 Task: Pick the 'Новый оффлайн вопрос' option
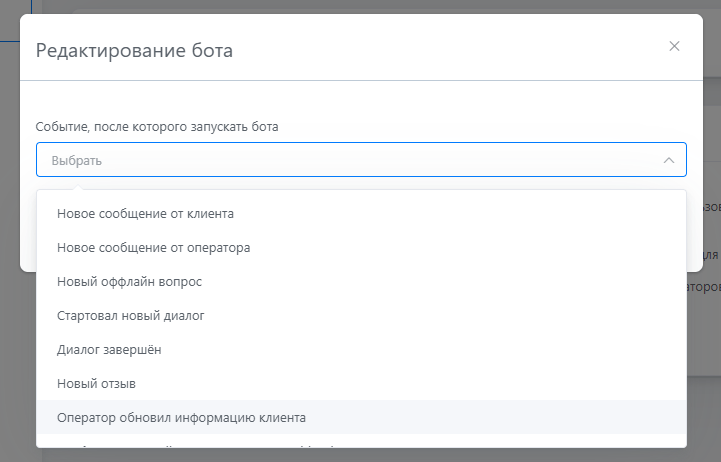click(x=130, y=281)
